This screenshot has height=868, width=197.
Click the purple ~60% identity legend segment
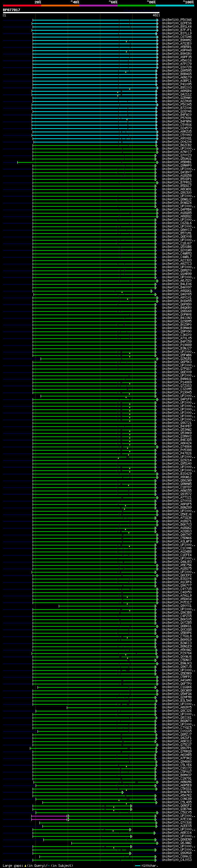point(98,6)
